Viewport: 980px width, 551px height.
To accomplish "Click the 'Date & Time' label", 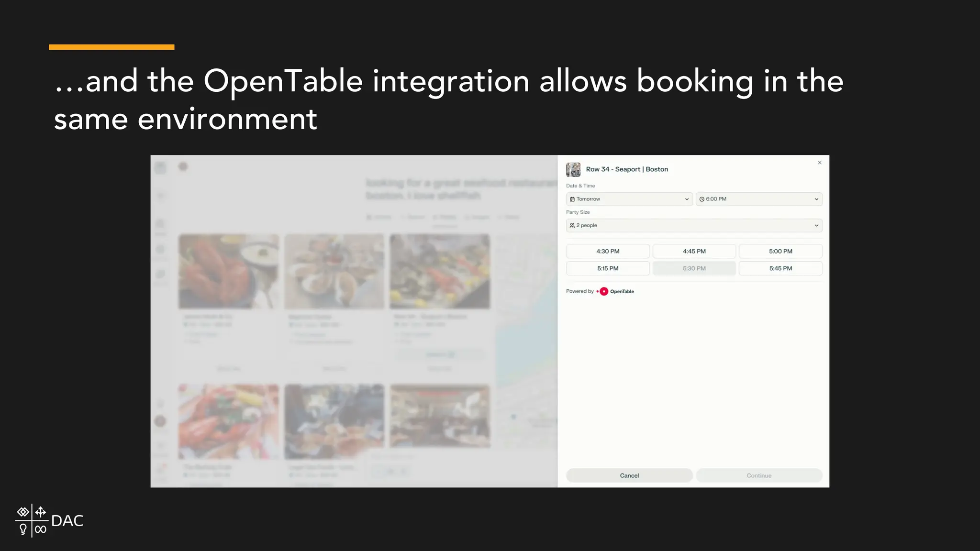I will (580, 186).
